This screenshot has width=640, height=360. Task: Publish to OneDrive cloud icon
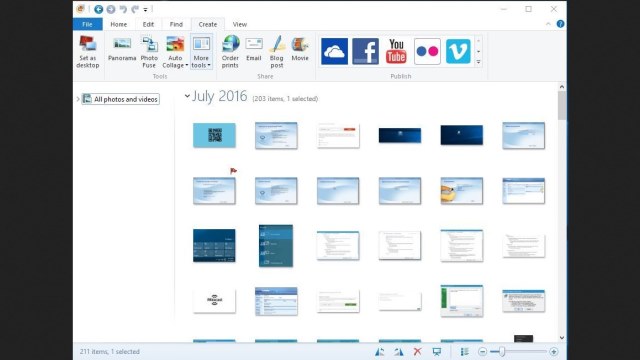point(334,51)
